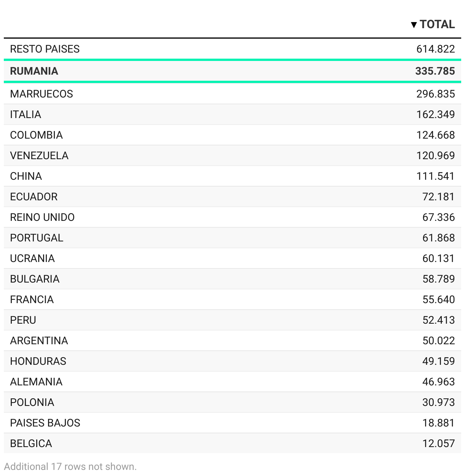Click the sort arrow beside TOTAL
465x476 pixels.
[414, 25]
